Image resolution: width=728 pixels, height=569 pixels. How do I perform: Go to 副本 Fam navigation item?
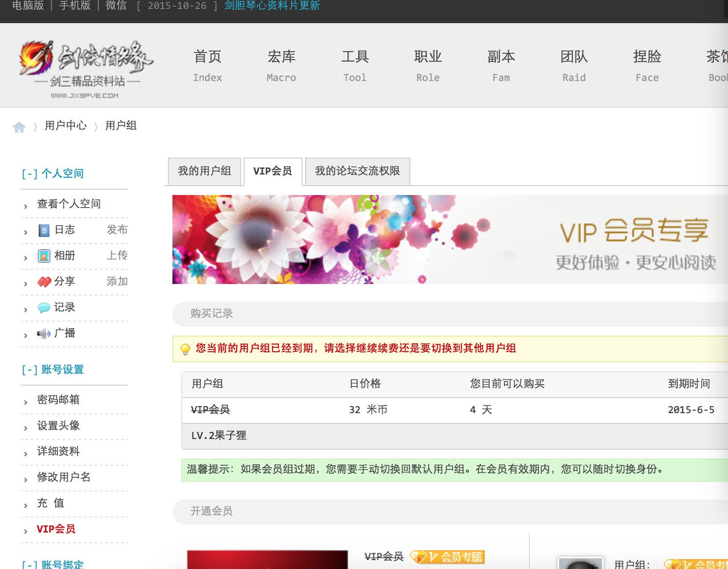pyautogui.click(x=501, y=65)
